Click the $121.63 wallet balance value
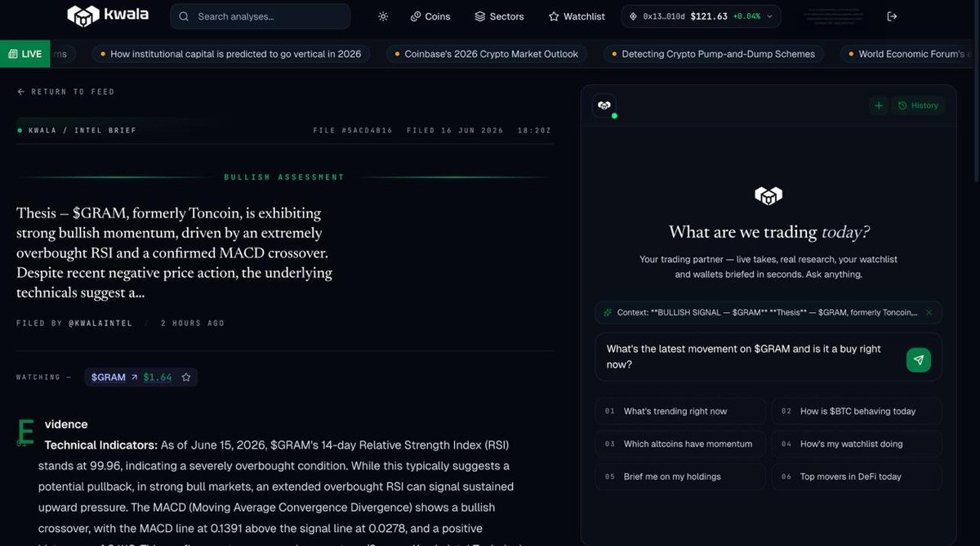Screen dimensions: 980x546 click(709, 16)
